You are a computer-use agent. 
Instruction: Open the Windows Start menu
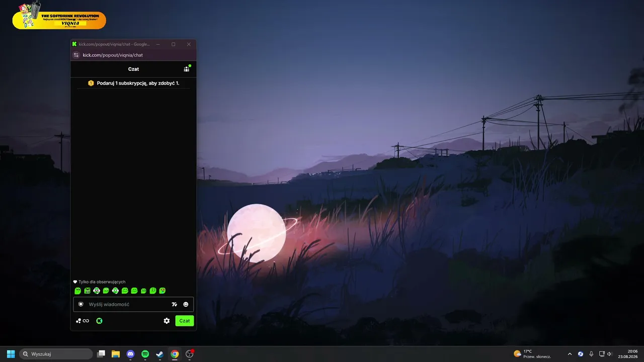pyautogui.click(x=11, y=354)
